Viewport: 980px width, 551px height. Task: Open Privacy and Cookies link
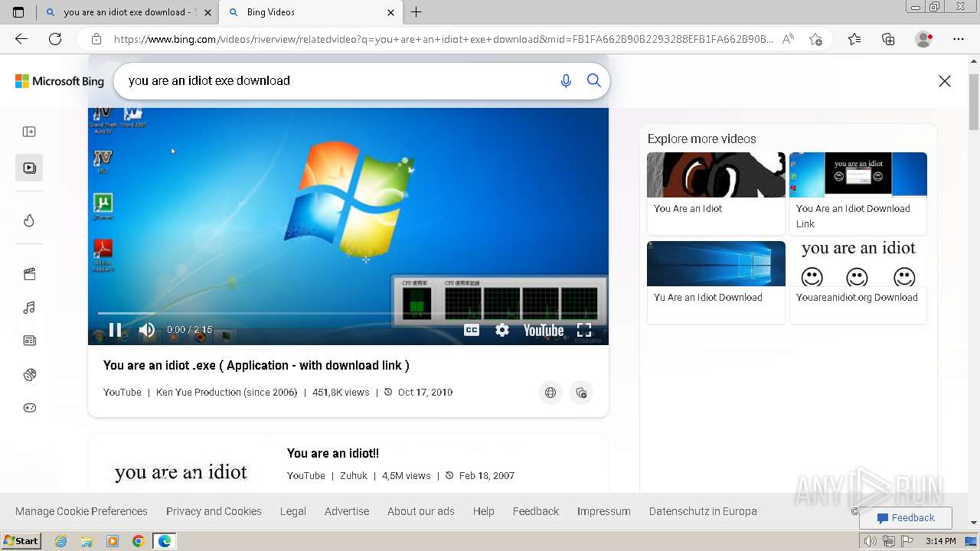214,511
